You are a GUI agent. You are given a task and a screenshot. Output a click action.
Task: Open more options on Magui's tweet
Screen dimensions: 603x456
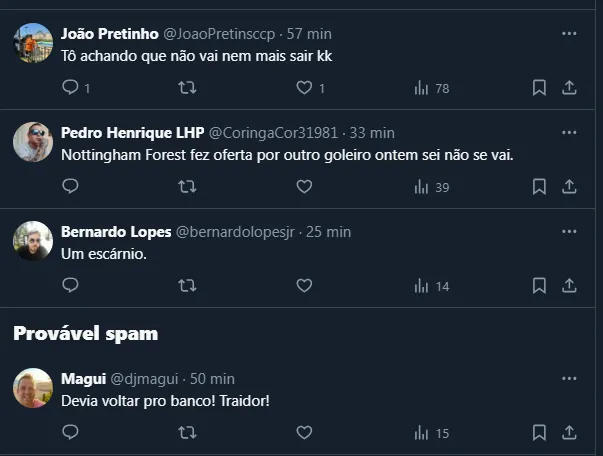point(569,378)
